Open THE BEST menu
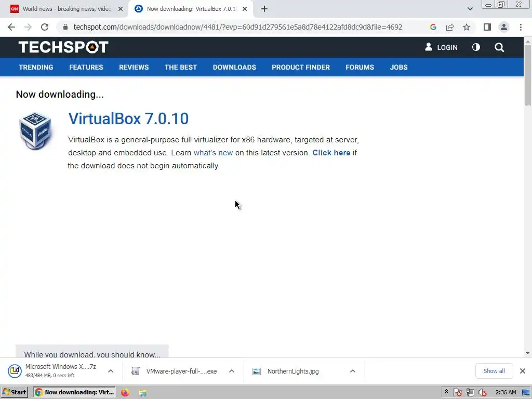 pos(181,67)
